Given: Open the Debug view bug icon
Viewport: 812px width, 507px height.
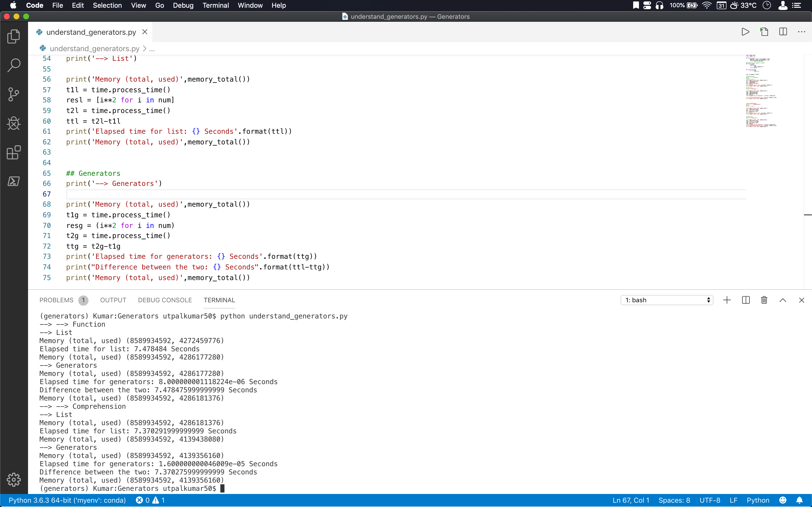Looking at the screenshot, I should (14, 123).
